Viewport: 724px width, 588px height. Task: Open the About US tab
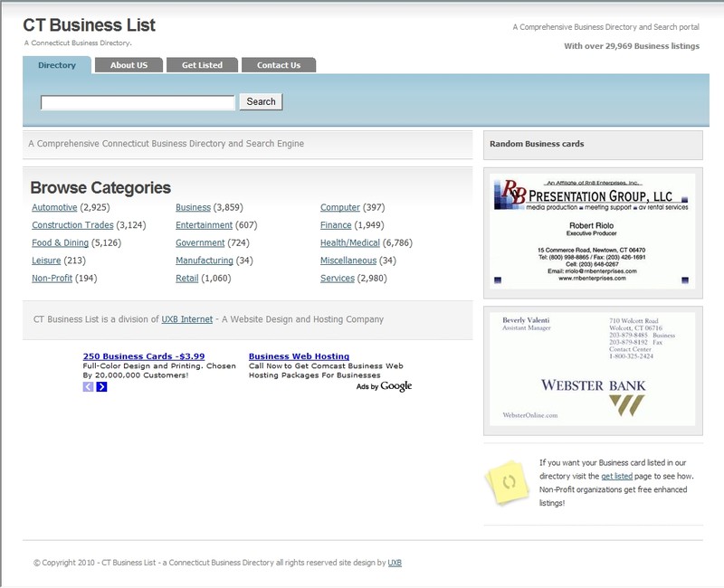point(129,65)
